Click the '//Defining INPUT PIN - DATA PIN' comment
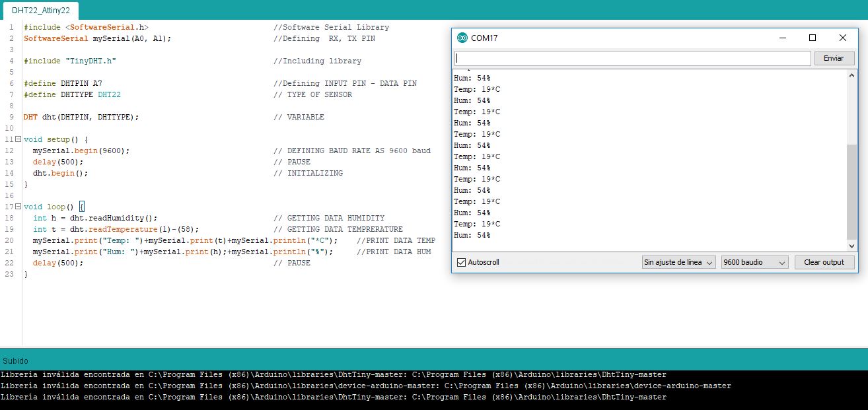This screenshot has height=410, width=868. (x=345, y=84)
